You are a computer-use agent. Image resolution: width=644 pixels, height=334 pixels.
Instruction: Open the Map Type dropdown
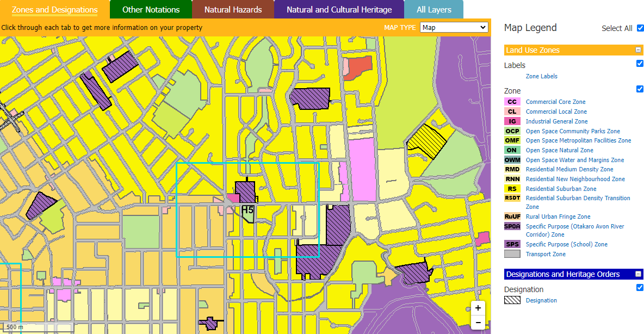pyautogui.click(x=454, y=28)
